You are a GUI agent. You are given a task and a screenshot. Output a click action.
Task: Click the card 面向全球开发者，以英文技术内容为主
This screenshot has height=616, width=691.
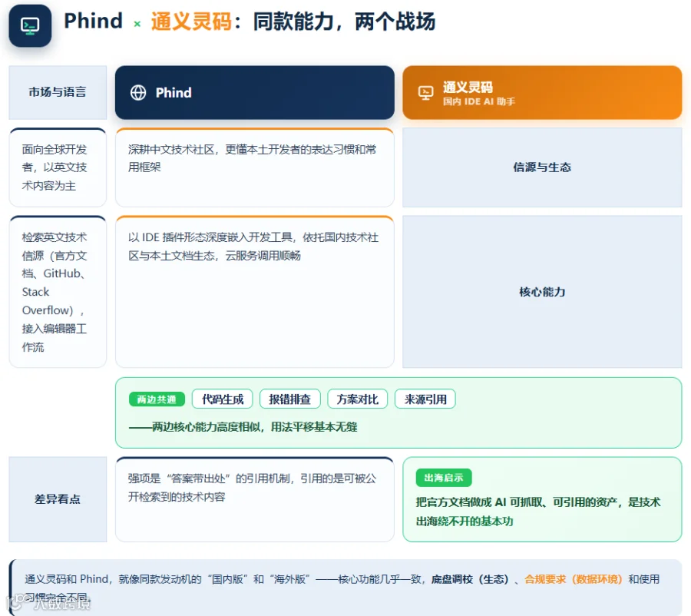(x=58, y=167)
